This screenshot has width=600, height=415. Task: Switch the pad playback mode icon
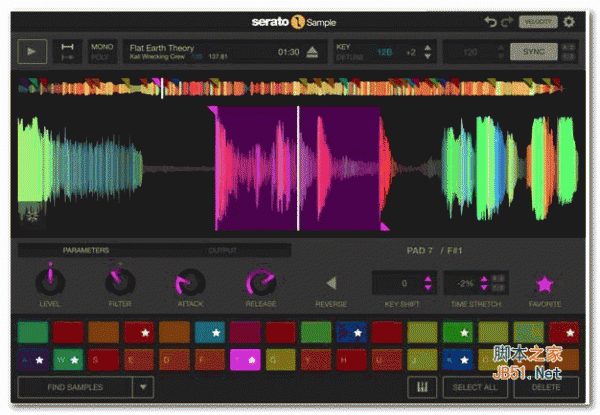click(67, 51)
